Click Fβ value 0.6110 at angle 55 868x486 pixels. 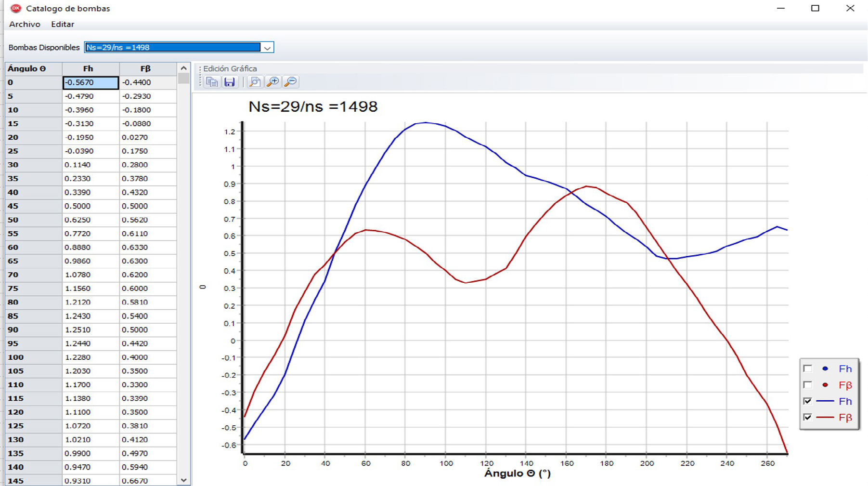[x=148, y=234]
